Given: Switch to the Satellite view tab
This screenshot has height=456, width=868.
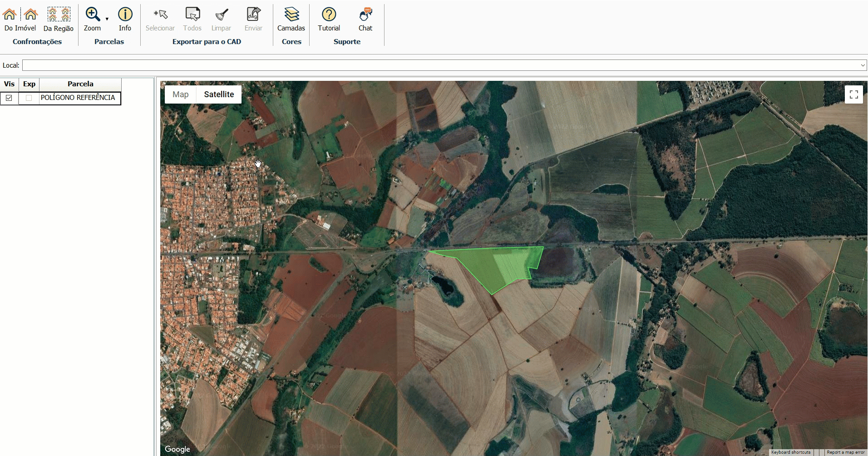Looking at the screenshot, I should point(219,94).
